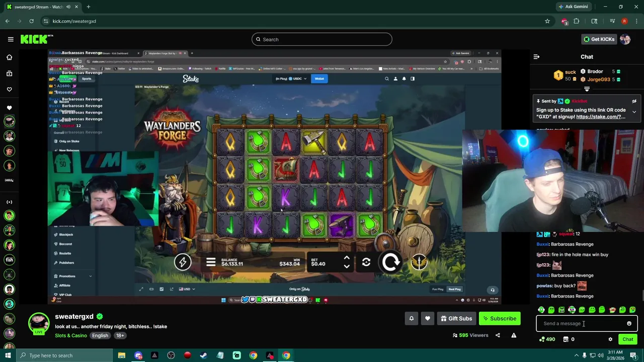Insert the first green headset emote
Screen dimensions: 644x362
tap(541, 310)
